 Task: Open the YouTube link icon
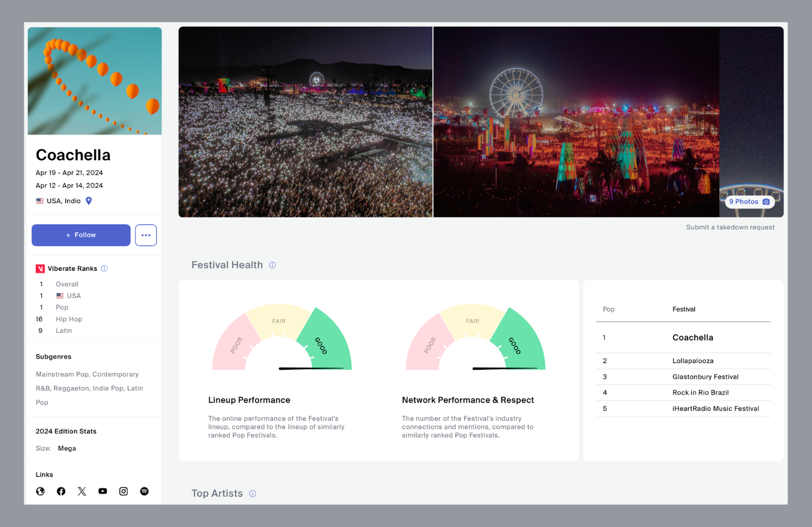click(x=103, y=492)
